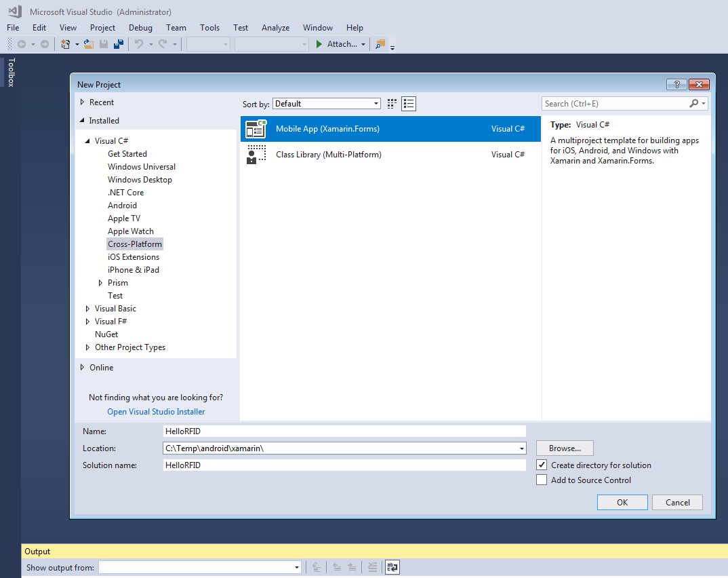Screen dimensions: 728x578
Task: Click the Redo toolbar icon
Action: point(163,44)
